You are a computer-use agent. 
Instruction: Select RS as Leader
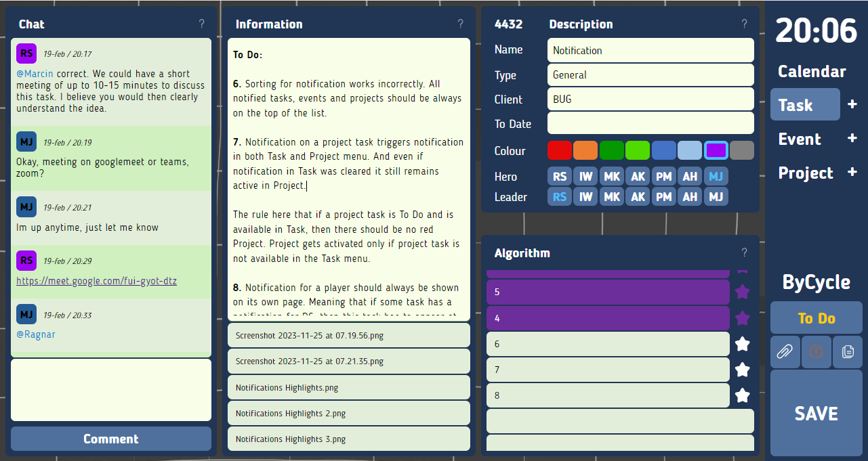click(x=560, y=197)
